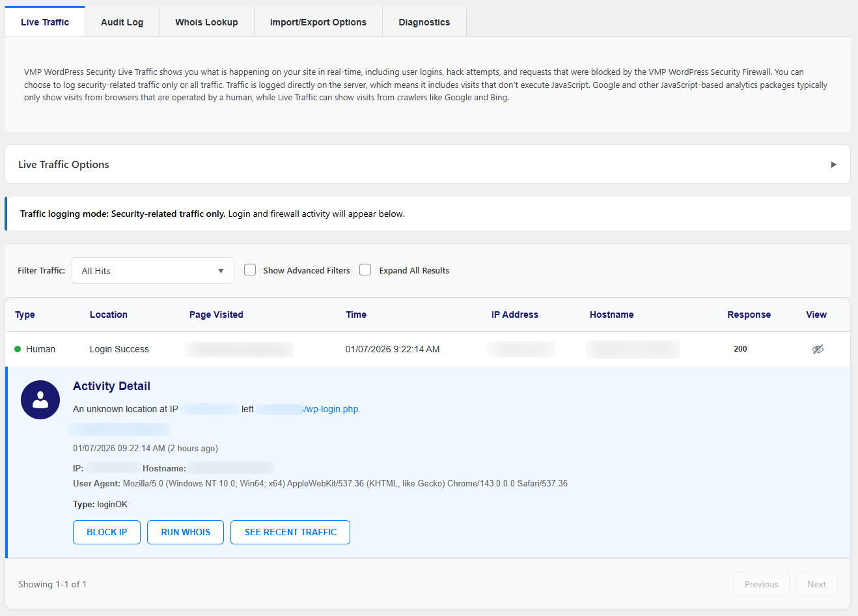The image size is (858, 616).
Task: Click the blurred IP address table cell
Action: [x=521, y=349]
